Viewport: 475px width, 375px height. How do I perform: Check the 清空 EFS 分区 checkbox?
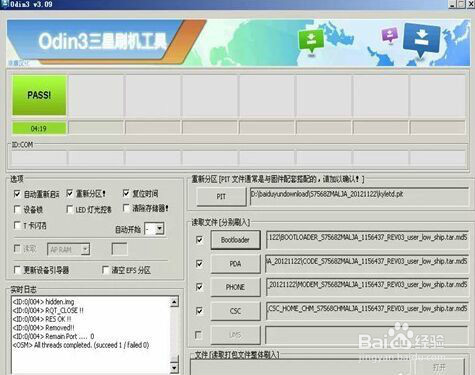tap(106, 270)
